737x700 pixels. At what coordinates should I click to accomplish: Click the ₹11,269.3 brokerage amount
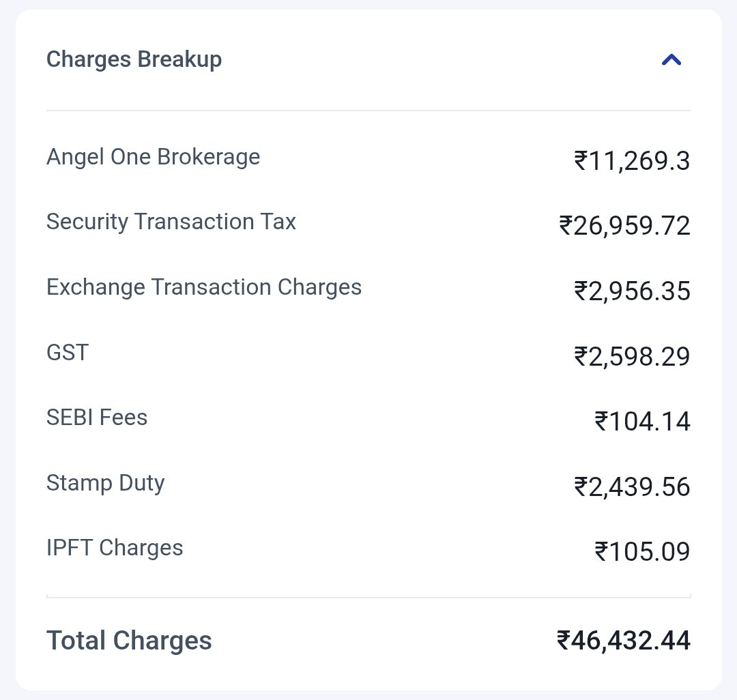(x=632, y=160)
